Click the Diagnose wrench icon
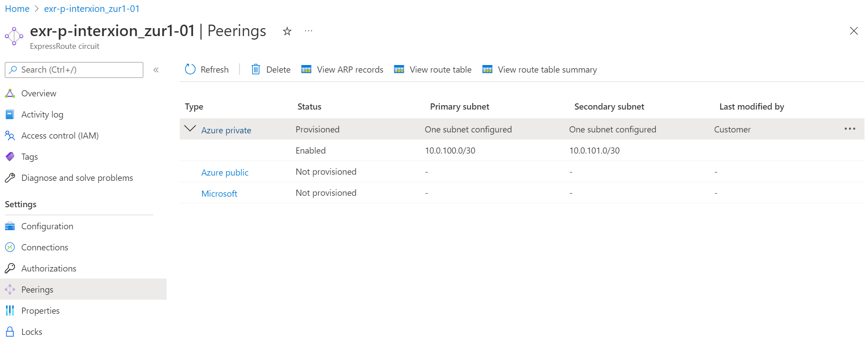 [x=10, y=178]
